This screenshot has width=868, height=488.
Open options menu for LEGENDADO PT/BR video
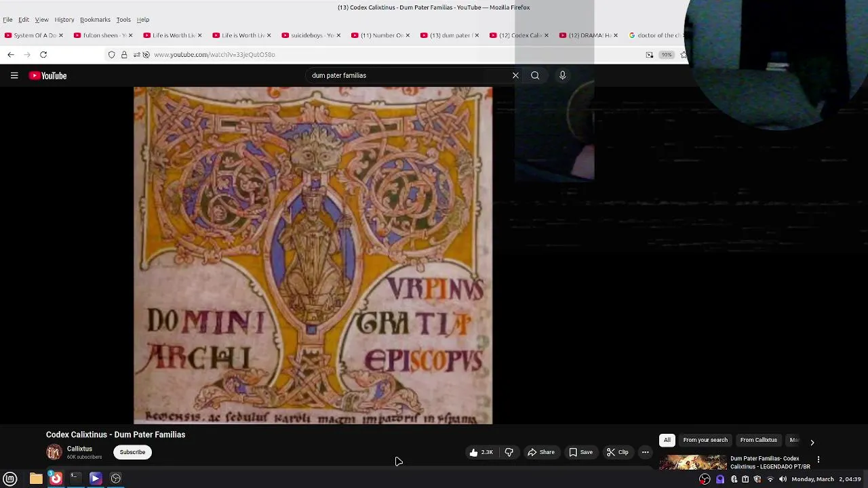pos(818,460)
